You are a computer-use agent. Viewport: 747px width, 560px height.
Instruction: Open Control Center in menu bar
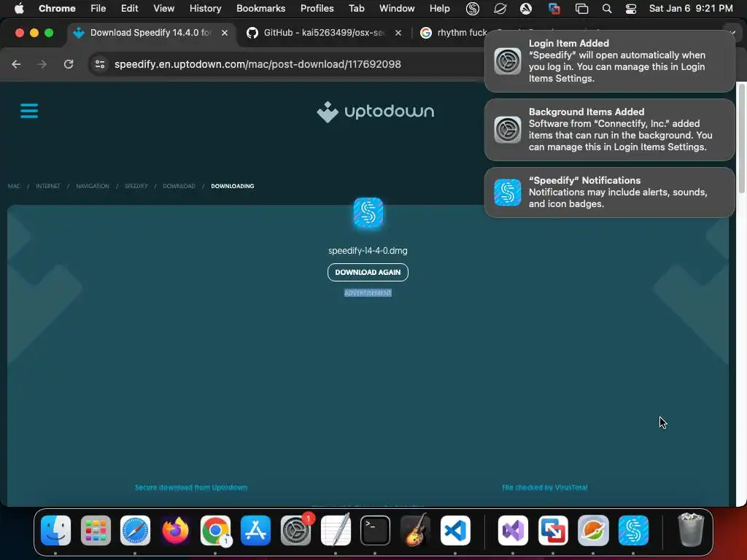(631, 9)
